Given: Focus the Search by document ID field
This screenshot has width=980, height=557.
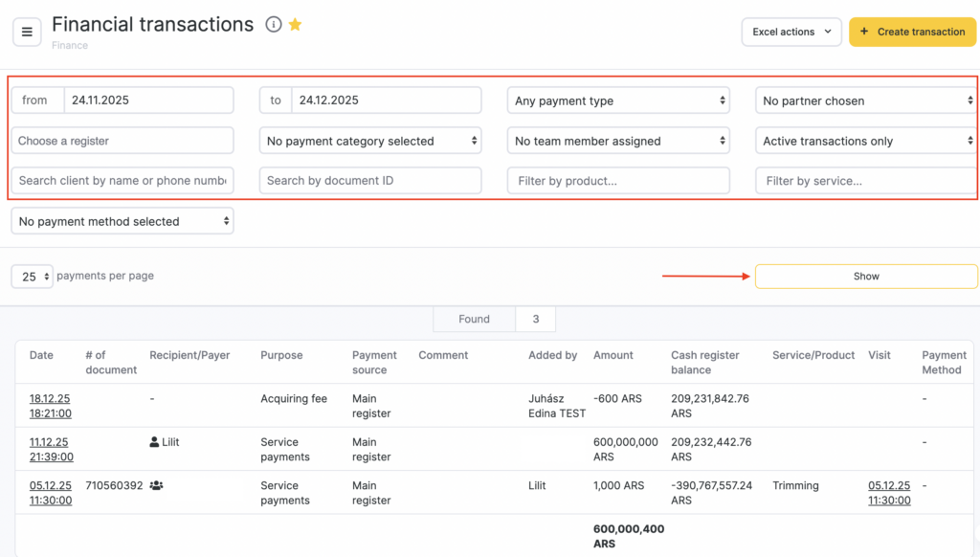Looking at the screenshot, I should click(x=370, y=181).
